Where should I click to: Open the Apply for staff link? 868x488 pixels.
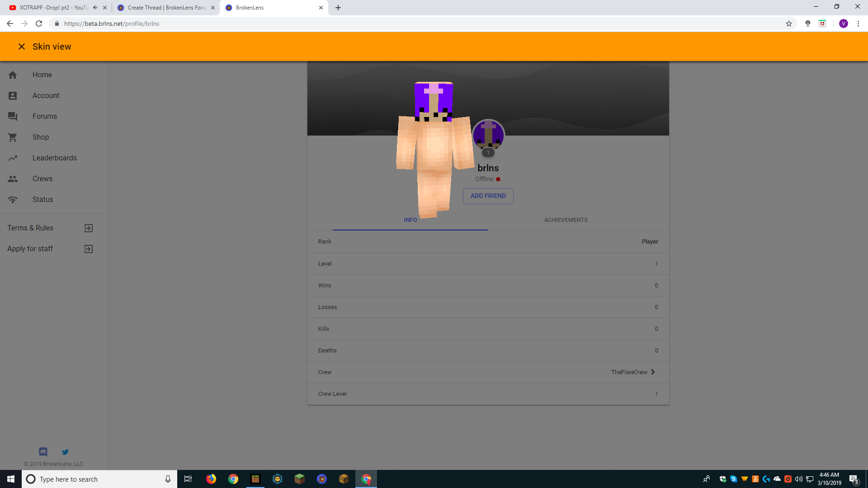coord(30,249)
